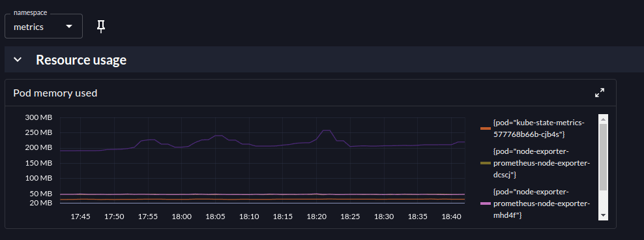The width and height of the screenshot is (644, 240).
Task: Click the orange kube-state-metrics color swatch
Action: [x=486, y=128]
